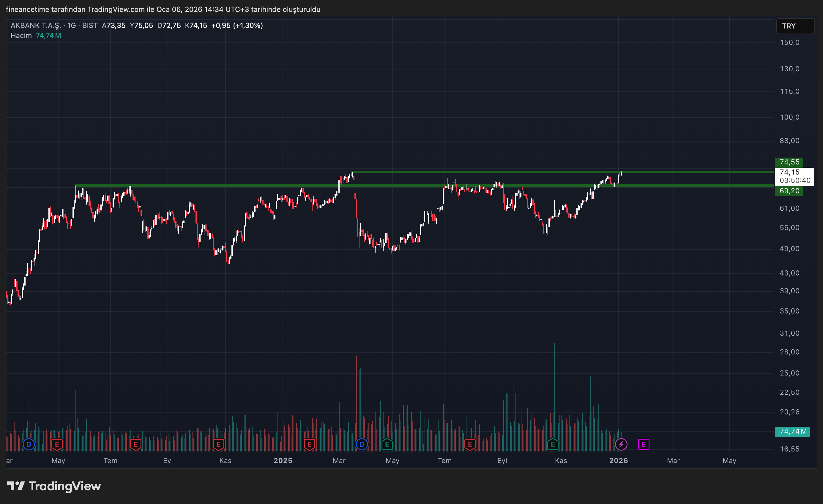Click the red E marker just after 2025

click(309, 444)
